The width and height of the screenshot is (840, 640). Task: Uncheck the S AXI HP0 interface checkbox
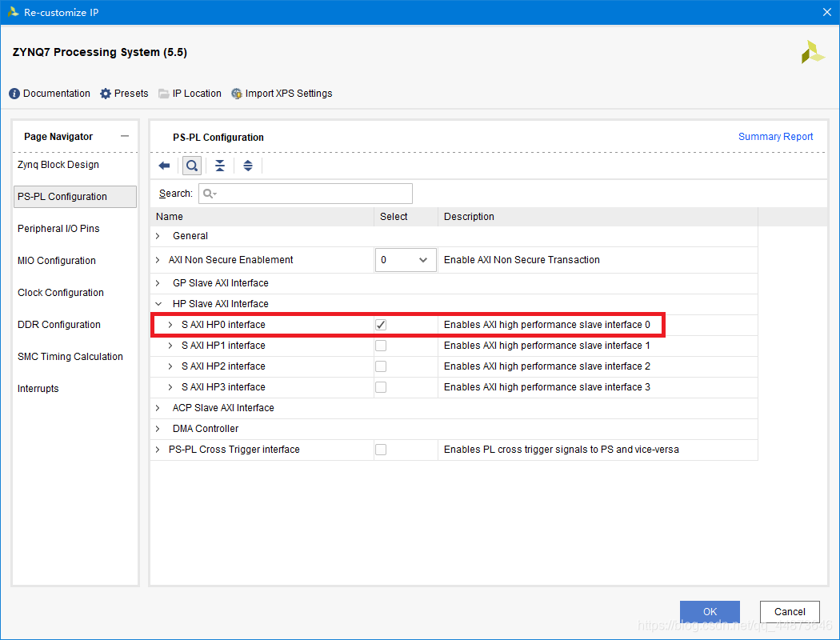coord(381,325)
